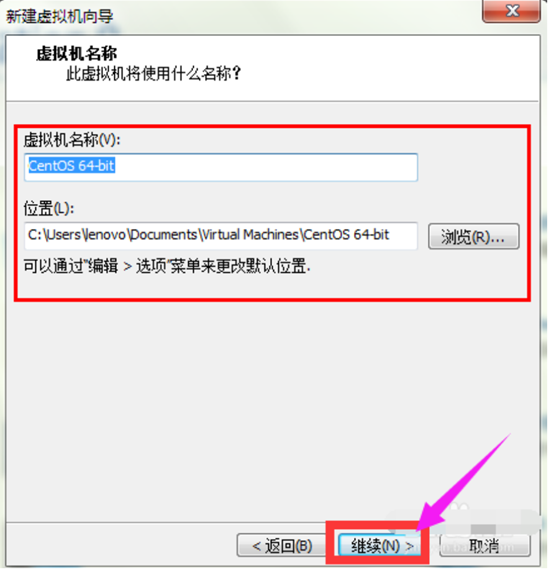Open the 浏览(R)... folder browser
This screenshot has height=570, width=554.
click(x=474, y=237)
